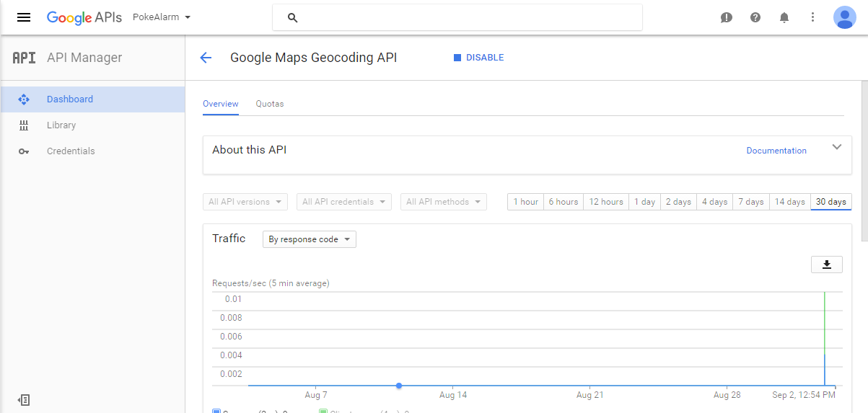868x413 pixels.
Task: Open the notifications bell
Action: [784, 17]
